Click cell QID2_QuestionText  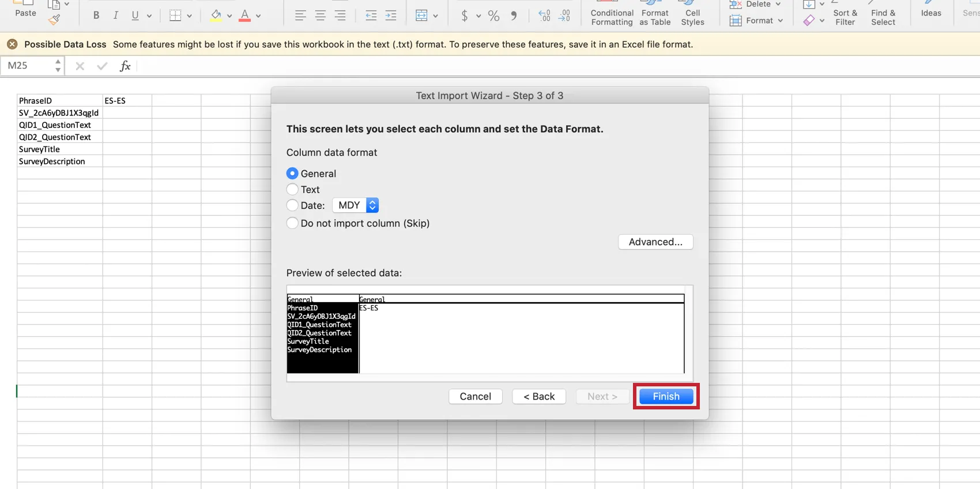60,137
